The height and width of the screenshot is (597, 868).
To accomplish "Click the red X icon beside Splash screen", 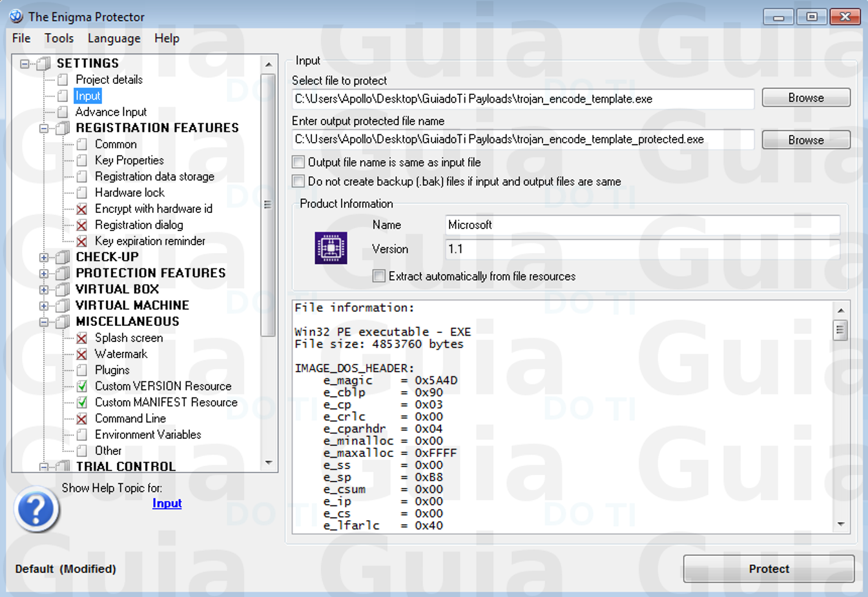I will (82, 338).
